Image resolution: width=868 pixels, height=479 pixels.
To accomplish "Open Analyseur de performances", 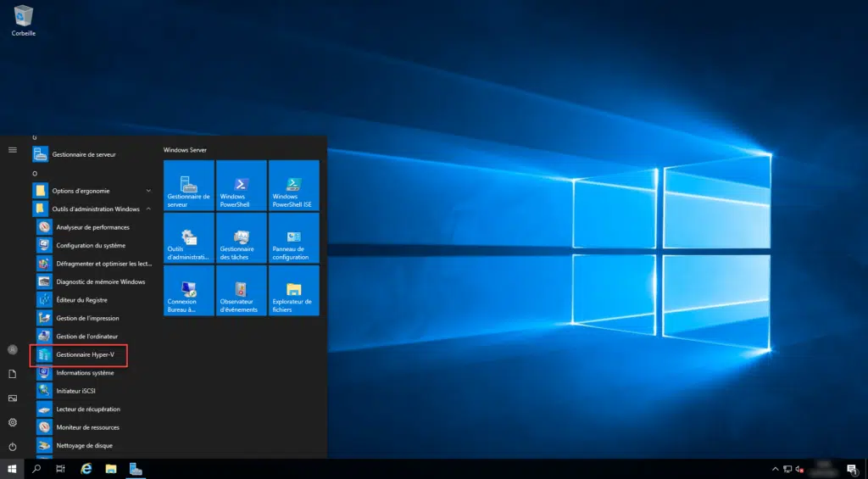I will pos(92,227).
